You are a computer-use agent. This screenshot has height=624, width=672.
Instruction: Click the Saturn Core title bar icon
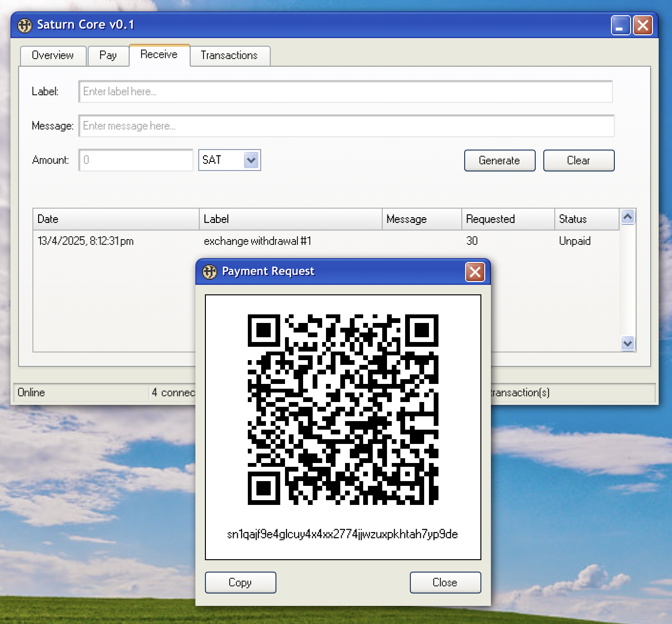tap(25, 25)
